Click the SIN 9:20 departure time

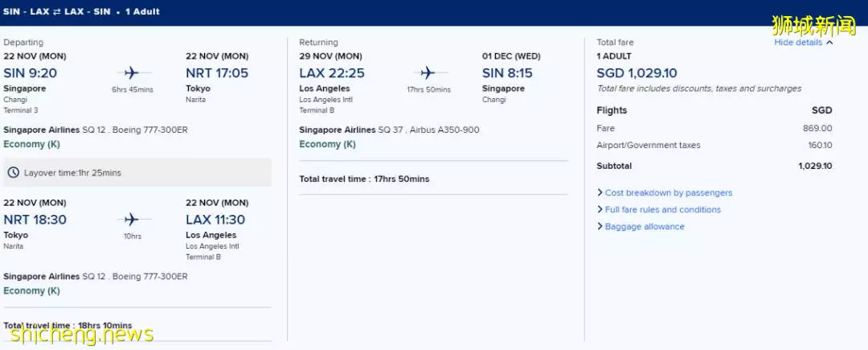pyautogui.click(x=30, y=73)
